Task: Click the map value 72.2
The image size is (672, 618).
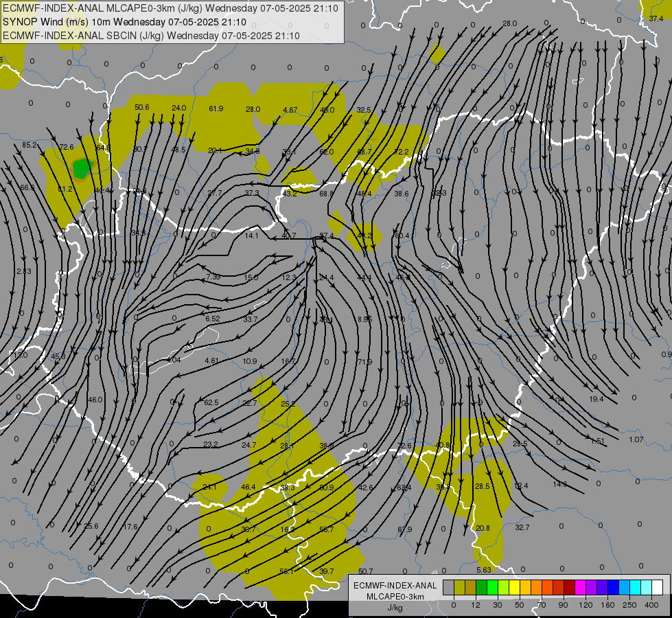Action: 401,152
